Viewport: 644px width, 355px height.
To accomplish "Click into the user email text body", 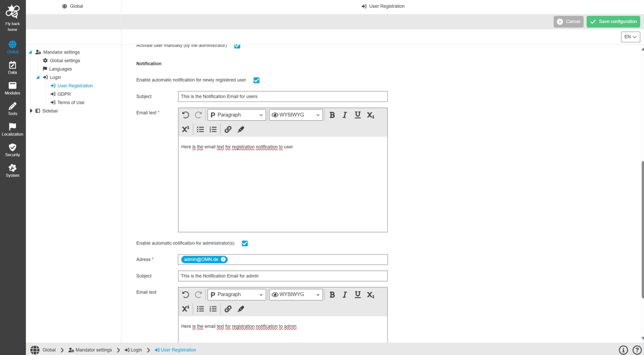I will tap(283, 184).
